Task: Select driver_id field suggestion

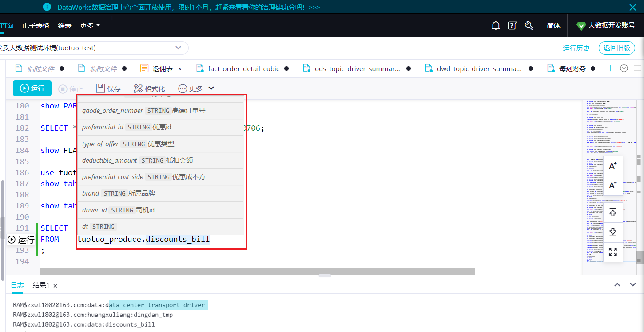Action: 160,210
